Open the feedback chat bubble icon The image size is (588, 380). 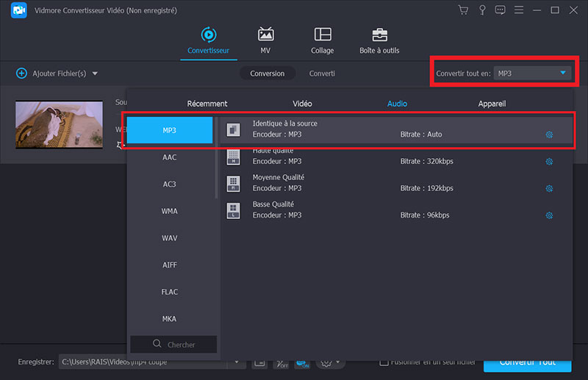tap(501, 10)
